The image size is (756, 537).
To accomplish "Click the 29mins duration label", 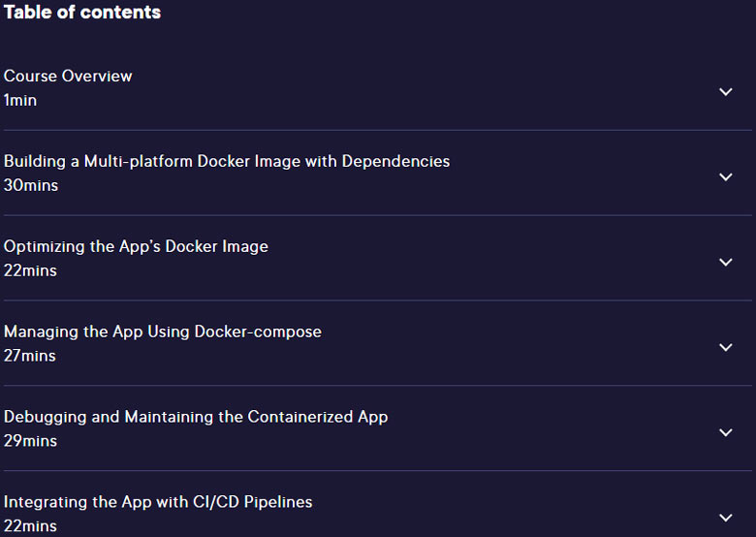I will point(30,441).
